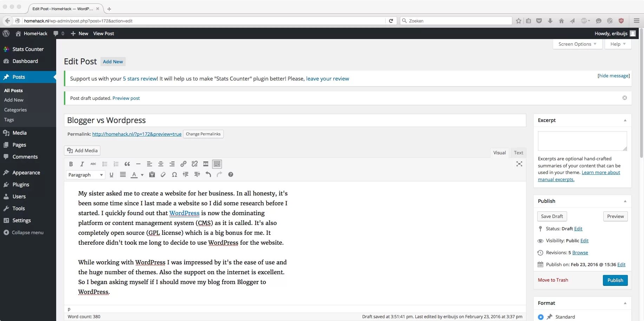This screenshot has width=644, height=321.
Task: Expand Screen Options panel
Action: pos(577,44)
